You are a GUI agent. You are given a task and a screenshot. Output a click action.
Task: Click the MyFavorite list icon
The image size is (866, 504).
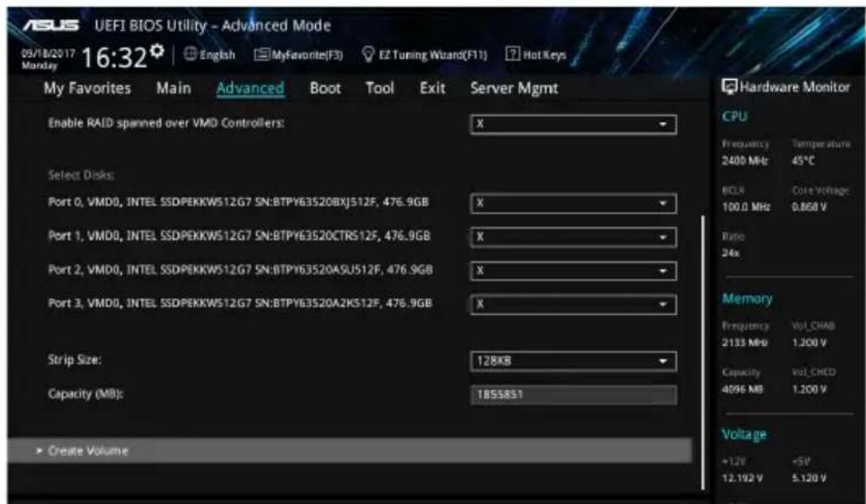(x=261, y=55)
